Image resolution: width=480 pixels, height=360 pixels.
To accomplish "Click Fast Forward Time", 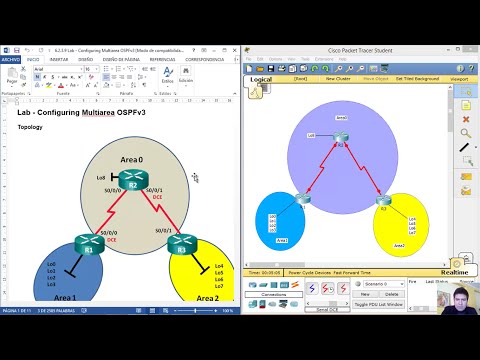I will coord(351,273).
